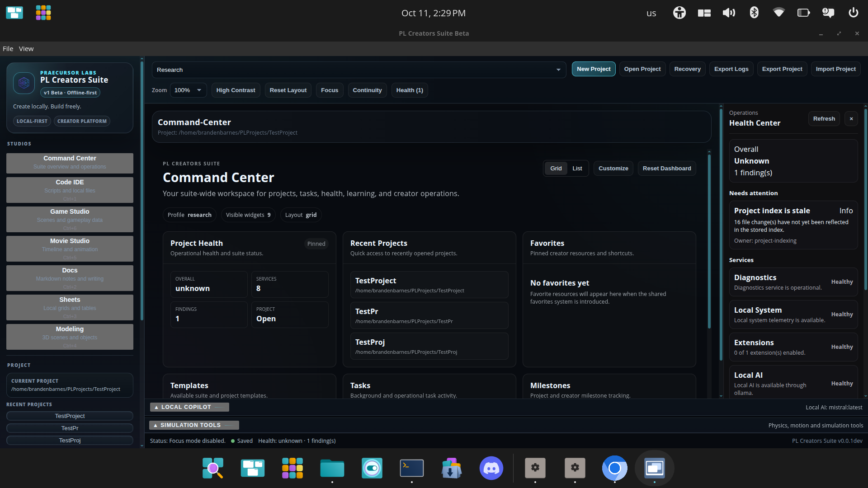Switch dashboard to Grid view
Viewport: 868px width, 488px height.
(x=556, y=169)
